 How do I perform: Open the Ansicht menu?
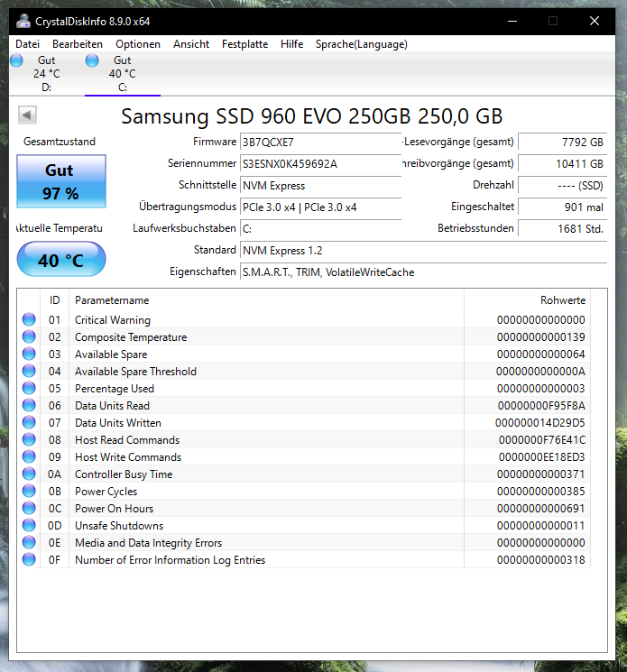191,44
